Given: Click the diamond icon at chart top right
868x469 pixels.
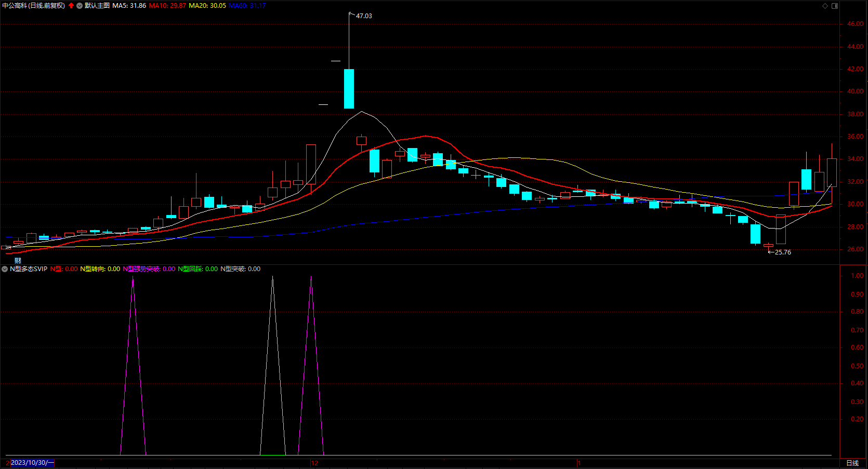Looking at the screenshot, I should point(825,6).
